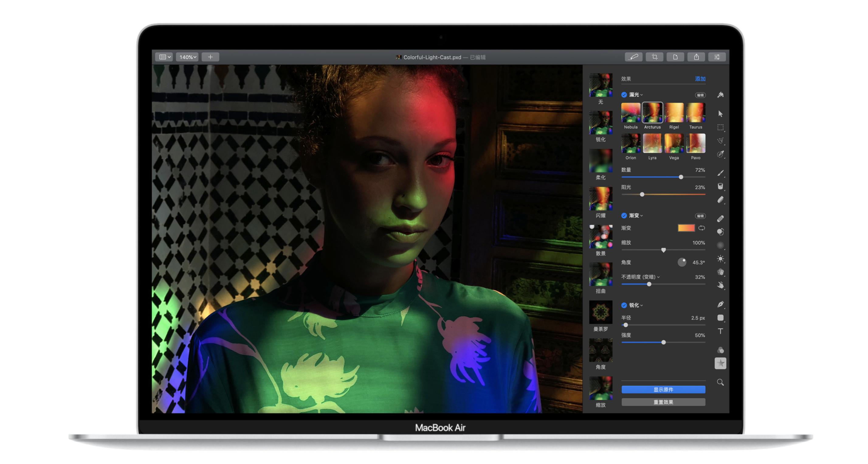
Task: Open the 140% zoom level dropdown
Action: pyautogui.click(x=187, y=57)
